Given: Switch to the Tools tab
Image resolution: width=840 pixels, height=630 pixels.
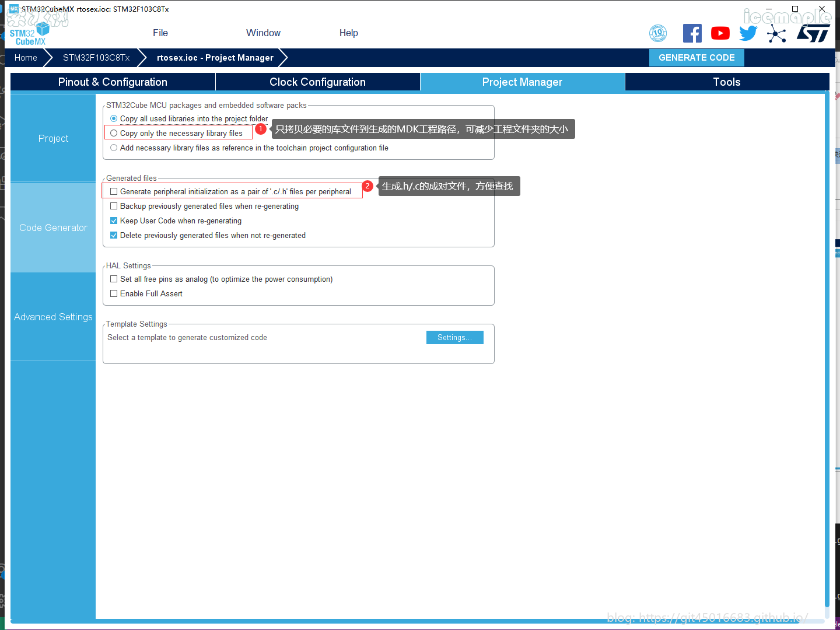Looking at the screenshot, I should [x=727, y=82].
